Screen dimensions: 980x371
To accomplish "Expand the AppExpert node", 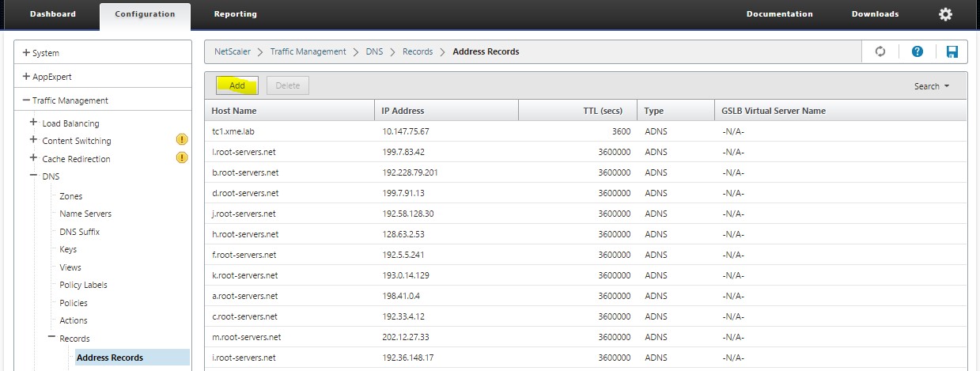I will click(27, 77).
